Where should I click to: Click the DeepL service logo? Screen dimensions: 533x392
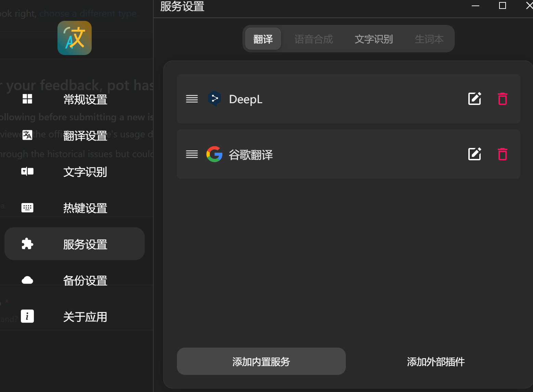[215, 99]
